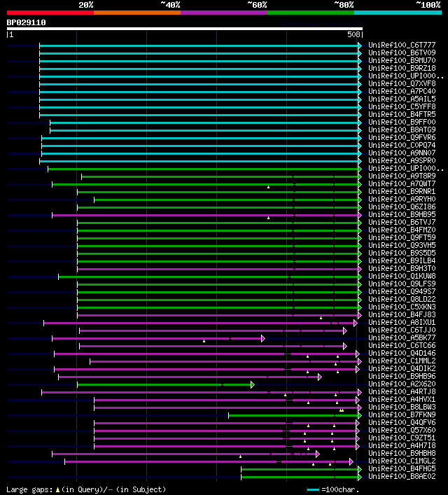
Task: Click the green alignment bar for B7FKN9
Action: pyautogui.click(x=293, y=416)
